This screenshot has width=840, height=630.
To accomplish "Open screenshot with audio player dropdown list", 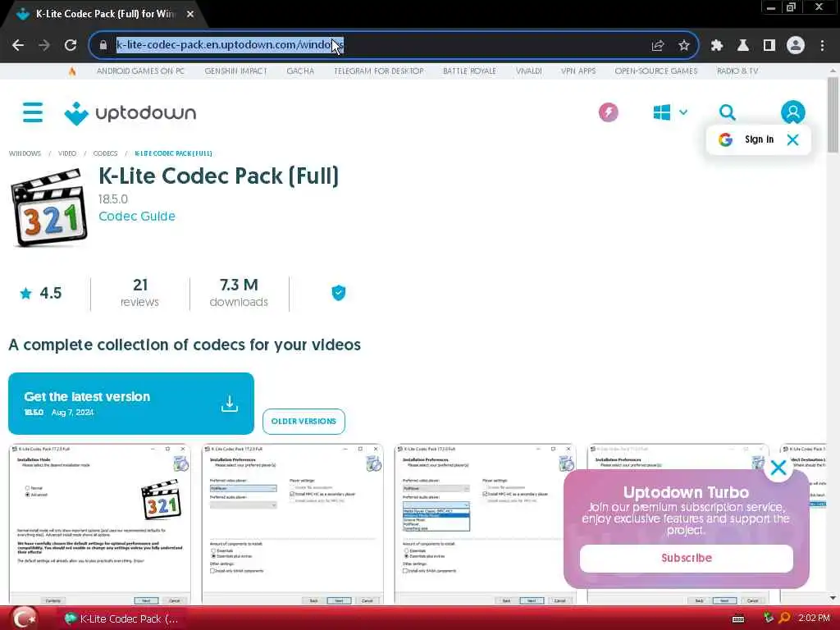I will 486,524.
